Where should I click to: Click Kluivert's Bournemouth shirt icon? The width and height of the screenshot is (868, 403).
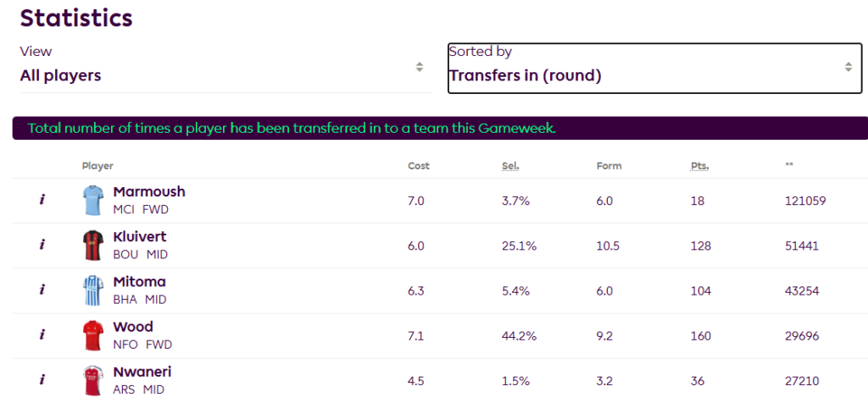(92, 246)
